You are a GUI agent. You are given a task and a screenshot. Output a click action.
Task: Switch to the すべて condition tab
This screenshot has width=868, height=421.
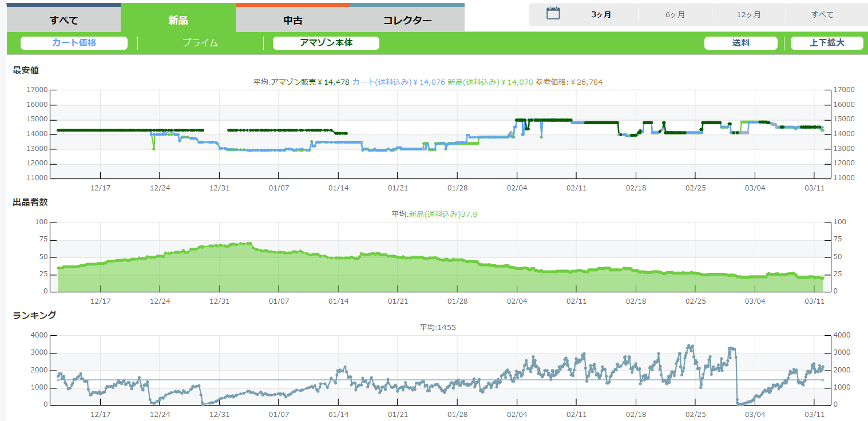[64, 21]
